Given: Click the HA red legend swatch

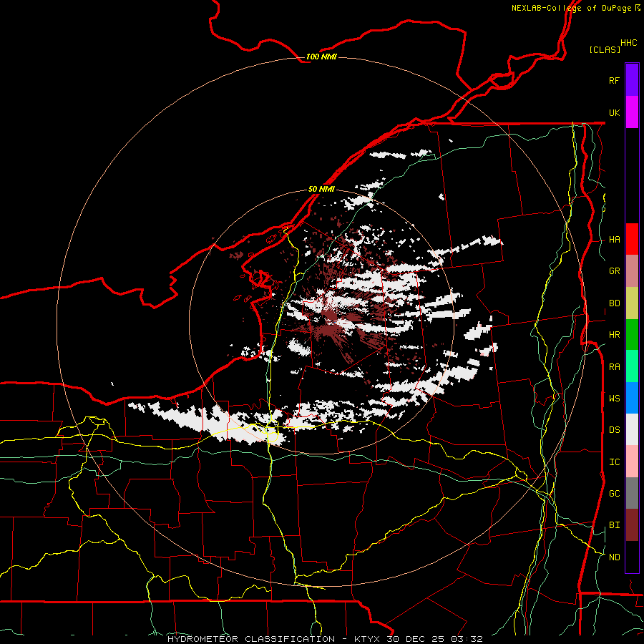Looking at the screenshot, I should point(632,239).
